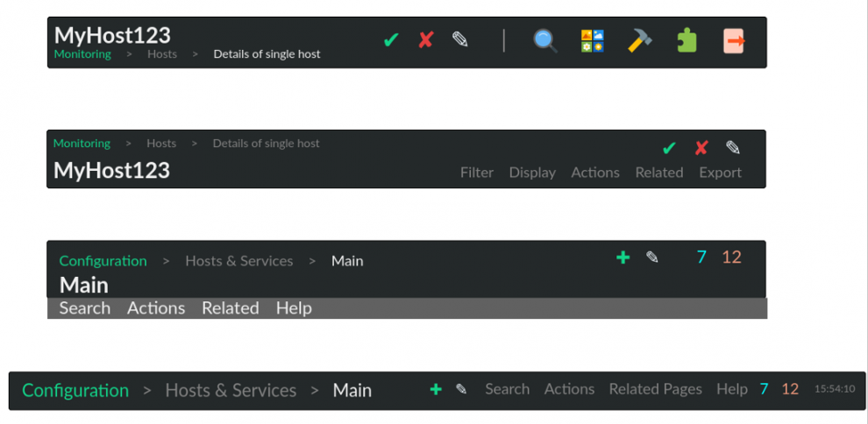Click the hammer actions icon

[639, 41]
